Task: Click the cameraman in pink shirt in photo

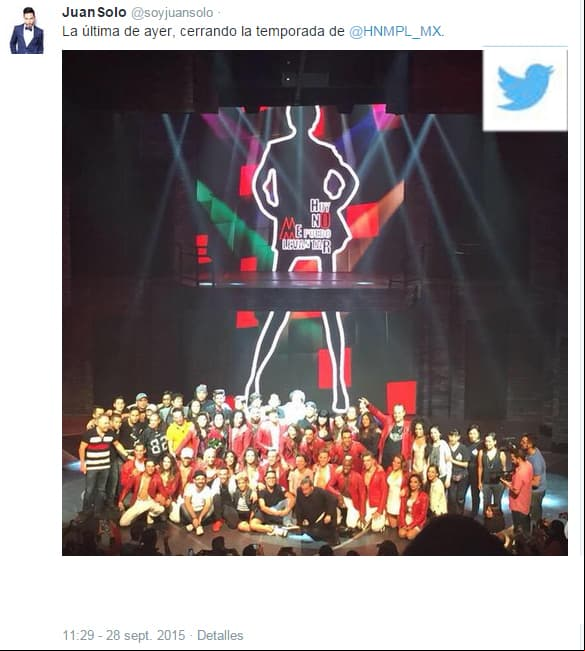Action: click(519, 490)
